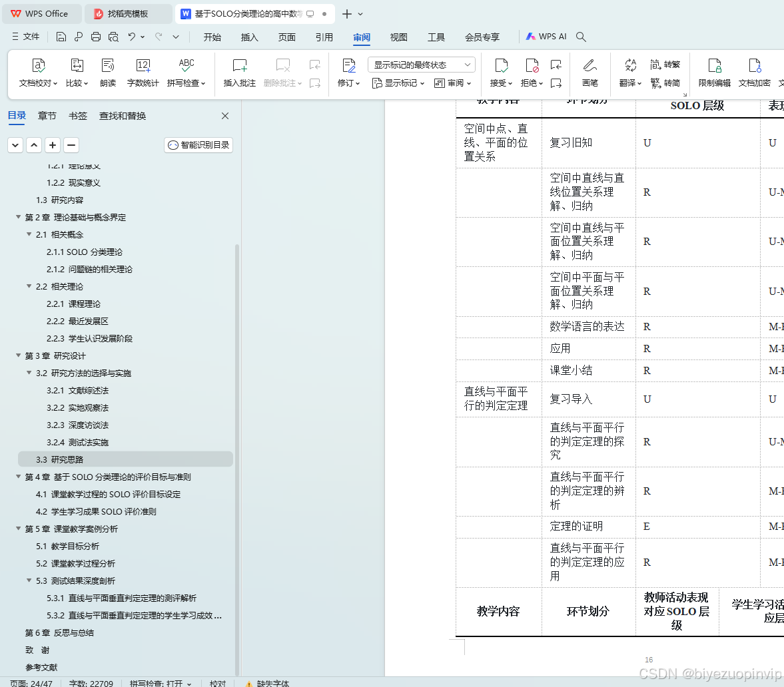Switch to 书签 navigation tab

[x=77, y=116]
